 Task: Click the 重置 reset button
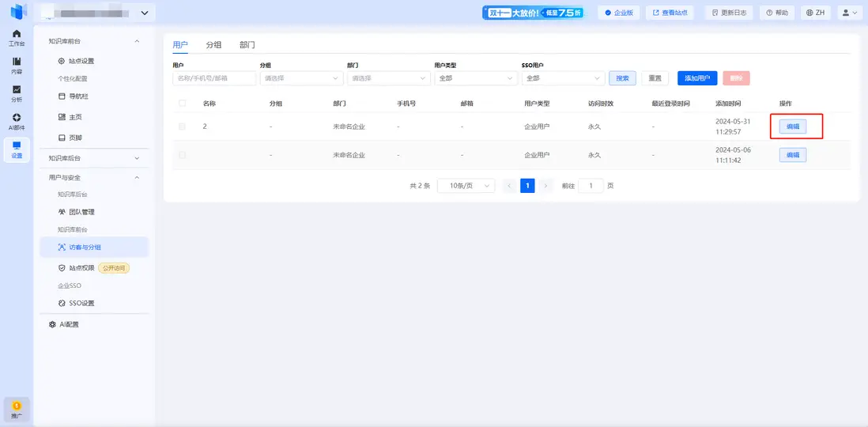click(655, 78)
